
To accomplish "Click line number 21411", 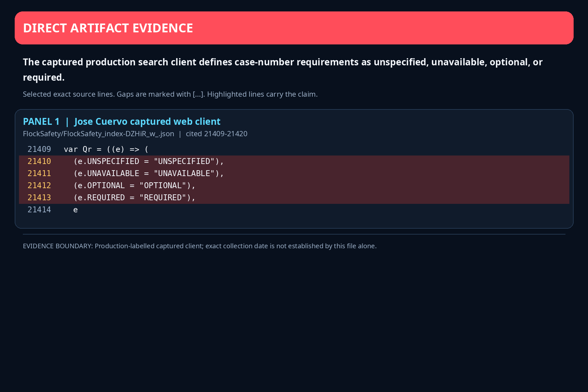I will 39,173.
